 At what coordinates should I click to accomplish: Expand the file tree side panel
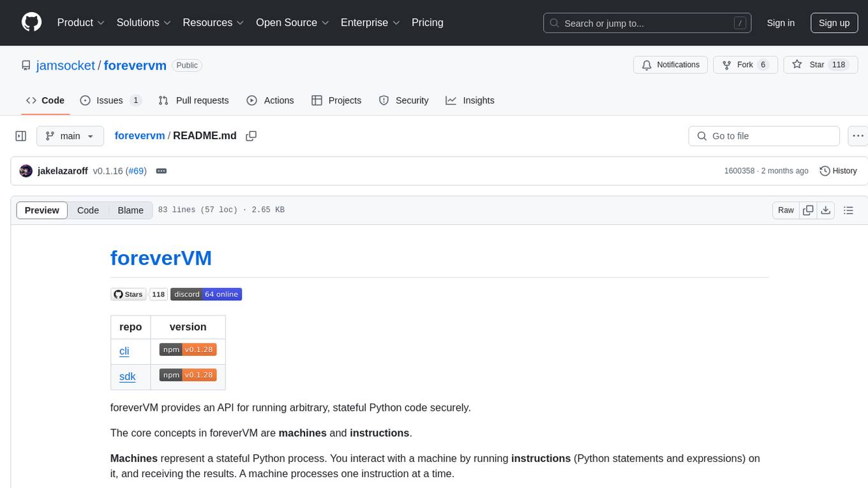coord(21,136)
